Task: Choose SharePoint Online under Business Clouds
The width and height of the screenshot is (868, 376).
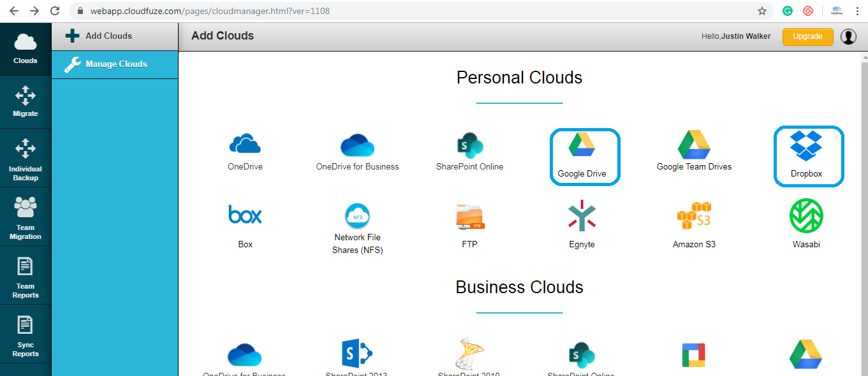Action: tap(581, 359)
